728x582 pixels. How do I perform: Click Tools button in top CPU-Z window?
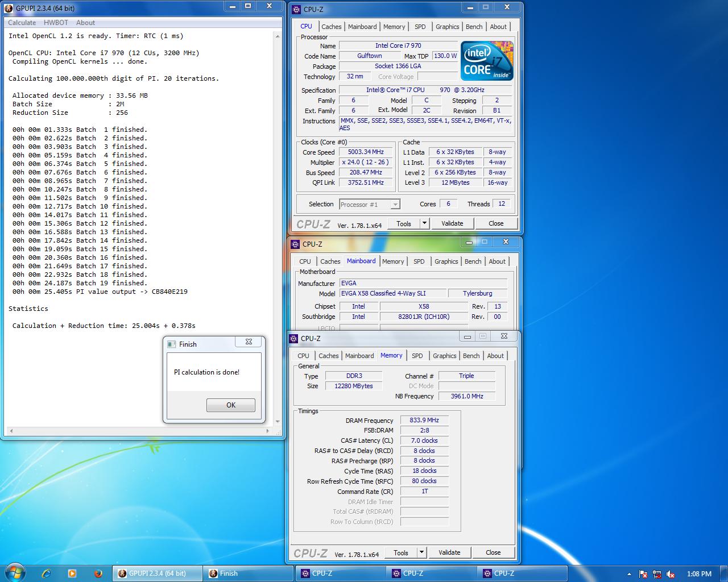coord(404,223)
